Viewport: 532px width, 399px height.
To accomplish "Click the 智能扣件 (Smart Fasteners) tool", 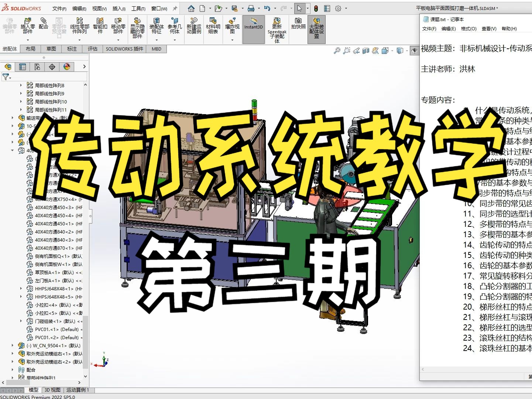I will (x=100, y=26).
